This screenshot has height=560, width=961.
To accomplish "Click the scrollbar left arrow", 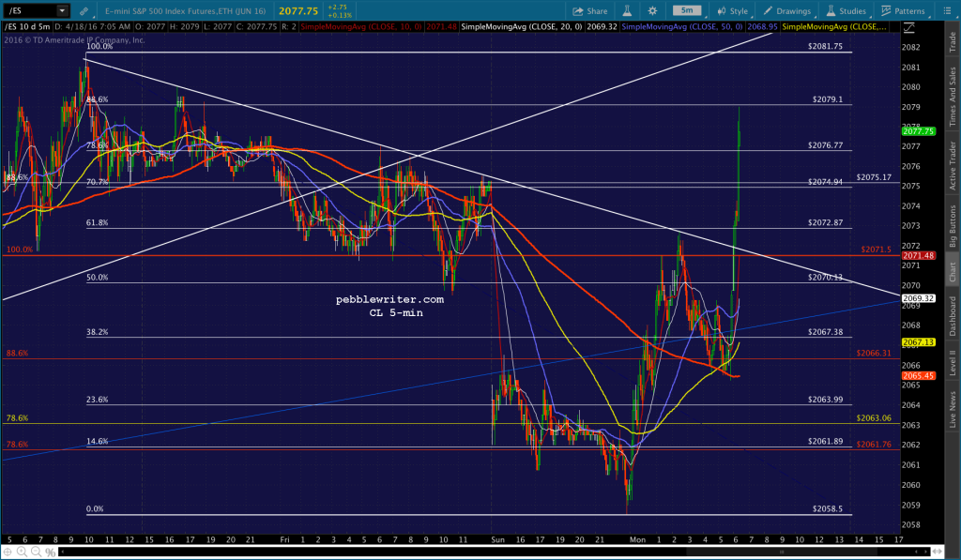I will (62, 552).
